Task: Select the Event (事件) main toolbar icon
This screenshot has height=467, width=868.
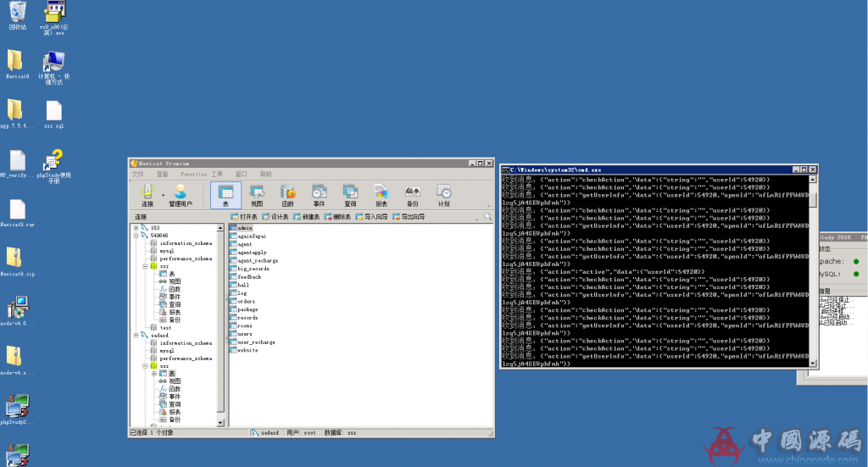Action: click(x=319, y=195)
